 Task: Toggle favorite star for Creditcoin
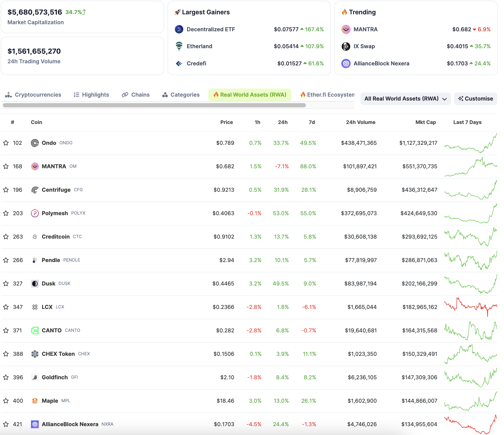[x=6, y=237]
